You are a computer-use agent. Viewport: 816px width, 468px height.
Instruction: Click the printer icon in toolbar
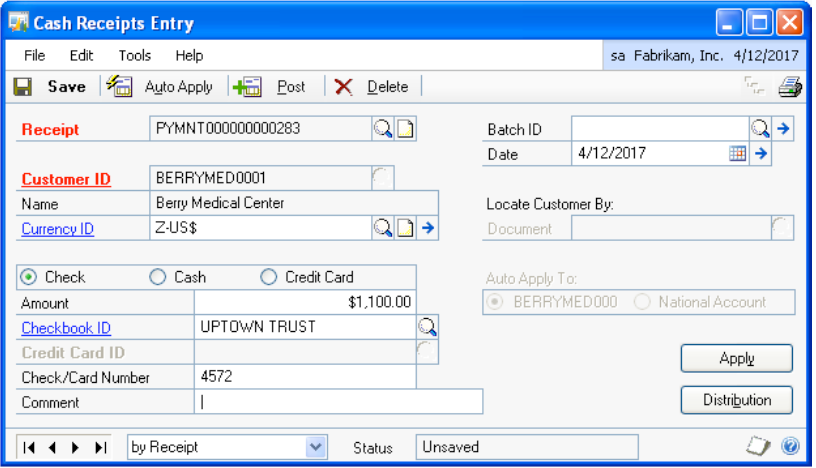pos(790,87)
